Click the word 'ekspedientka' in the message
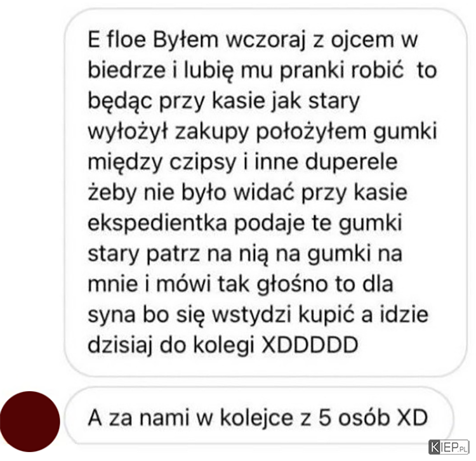The image size is (476, 461). click(x=157, y=224)
